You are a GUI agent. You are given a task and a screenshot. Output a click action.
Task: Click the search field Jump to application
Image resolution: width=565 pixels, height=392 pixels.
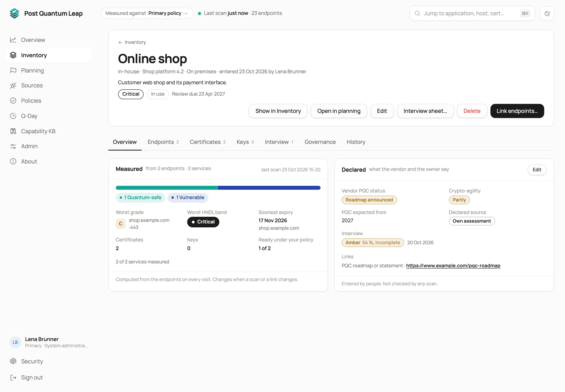point(472,13)
